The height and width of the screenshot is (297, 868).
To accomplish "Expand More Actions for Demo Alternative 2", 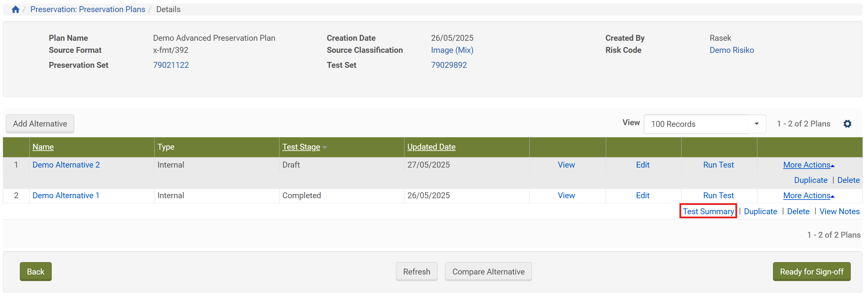I will 808,165.
